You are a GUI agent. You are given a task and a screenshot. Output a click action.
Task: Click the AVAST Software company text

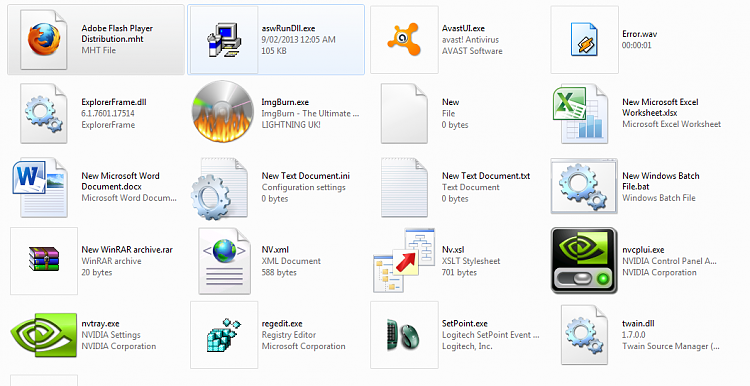pyautogui.click(x=472, y=51)
